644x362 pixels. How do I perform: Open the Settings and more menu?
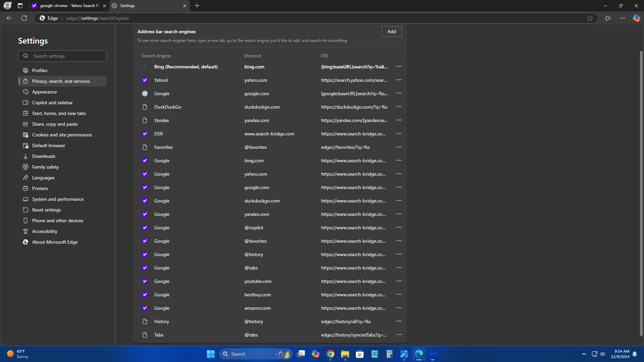click(x=623, y=18)
